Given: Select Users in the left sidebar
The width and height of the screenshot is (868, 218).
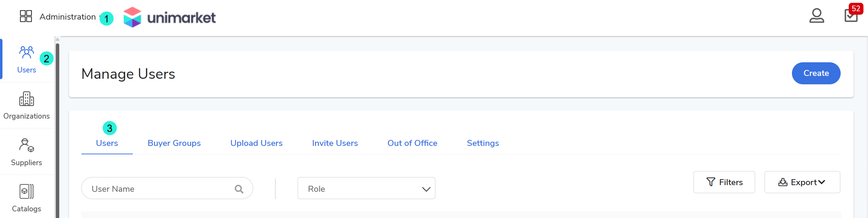Looking at the screenshot, I should click(27, 59).
